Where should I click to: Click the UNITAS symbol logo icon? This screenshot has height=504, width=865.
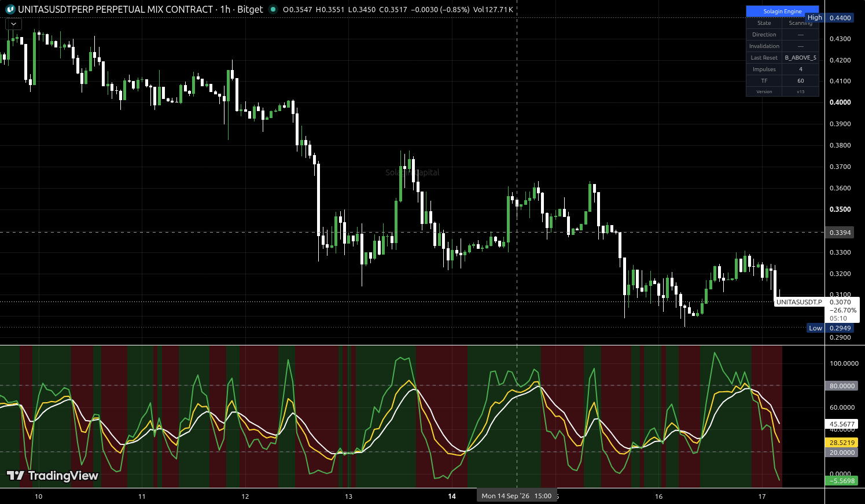coord(10,9)
